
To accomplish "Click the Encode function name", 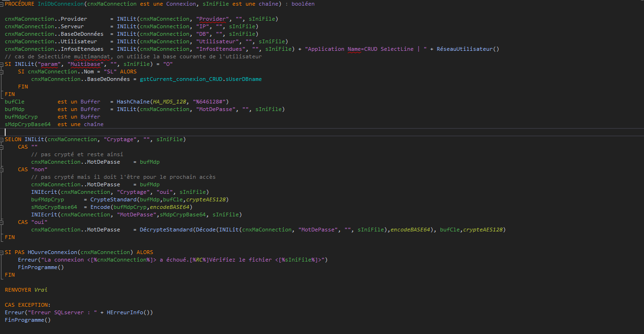I will point(100,207).
